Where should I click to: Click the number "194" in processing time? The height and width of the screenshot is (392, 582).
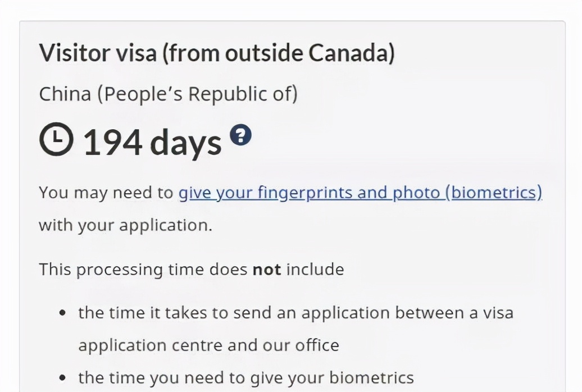coord(112,142)
